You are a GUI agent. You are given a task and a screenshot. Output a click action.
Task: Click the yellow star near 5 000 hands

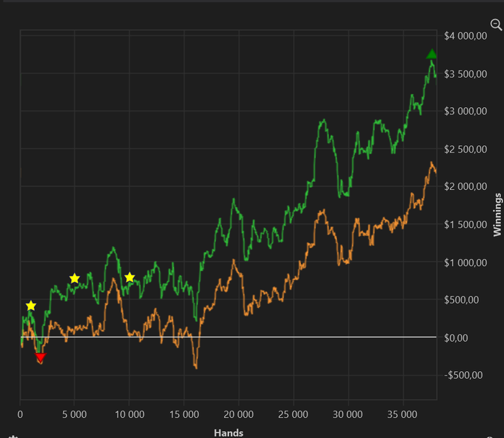[74, 278]
